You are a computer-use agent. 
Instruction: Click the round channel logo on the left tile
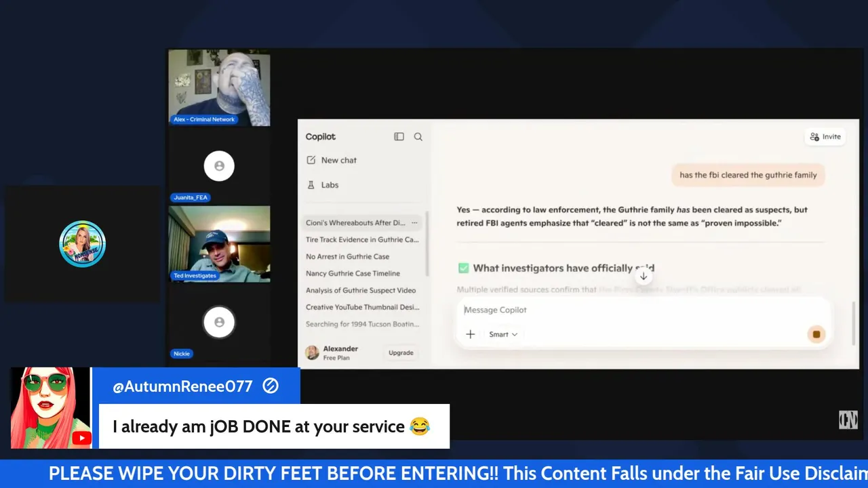pos(83,244)
